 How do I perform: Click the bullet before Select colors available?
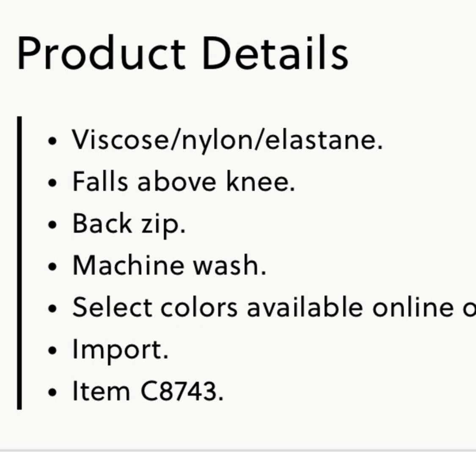point(52,309)
